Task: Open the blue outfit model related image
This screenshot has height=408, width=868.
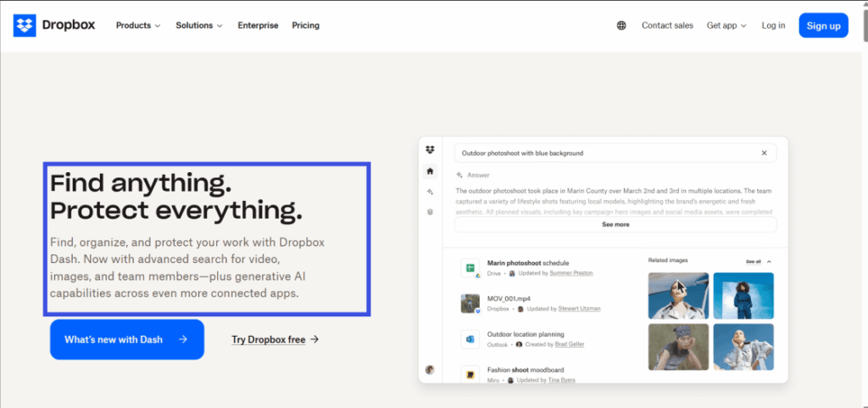Action: (743, 296)
